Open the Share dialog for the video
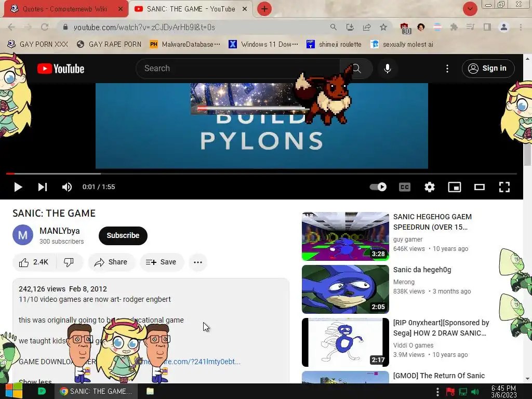Screen dimensions: 532x399 tap(111, 262)
